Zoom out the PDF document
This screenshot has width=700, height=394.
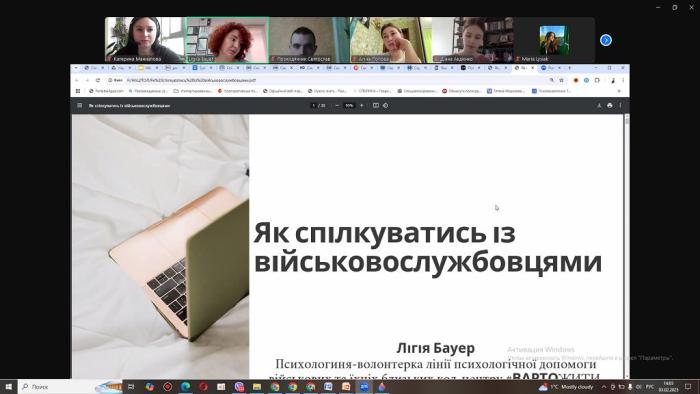coord(337,106)
